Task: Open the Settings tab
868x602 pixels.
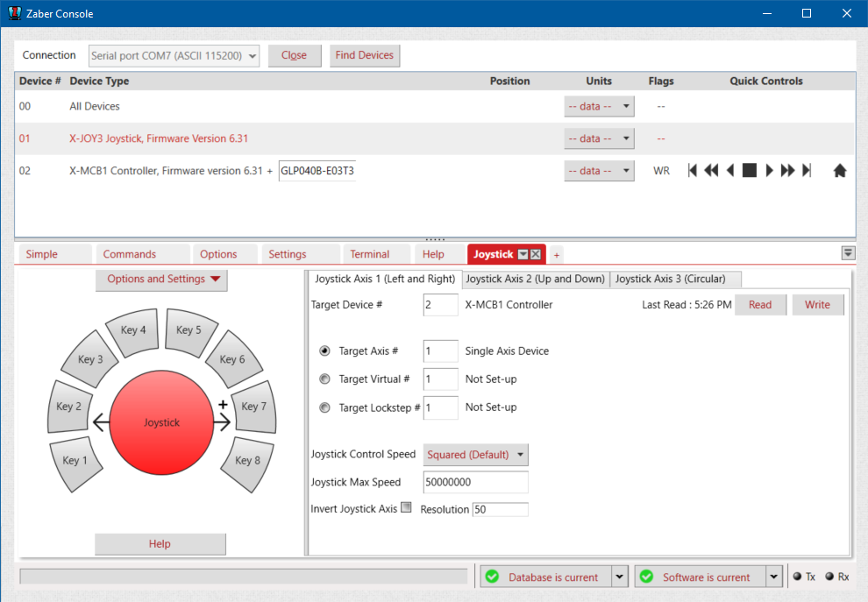Action: (301, 254)
